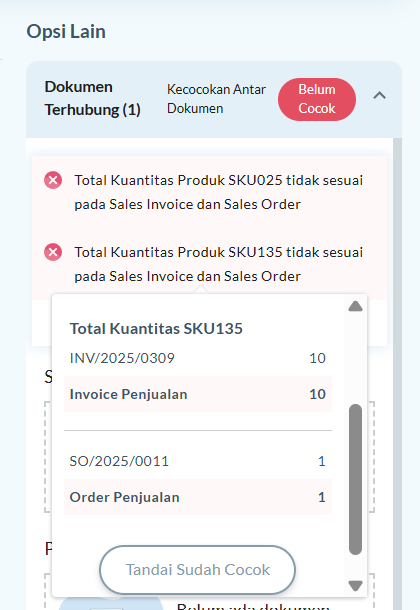Click the Opsi Lain section heading
The width and height of the screenshot is (420, 610).
(66, 32)
